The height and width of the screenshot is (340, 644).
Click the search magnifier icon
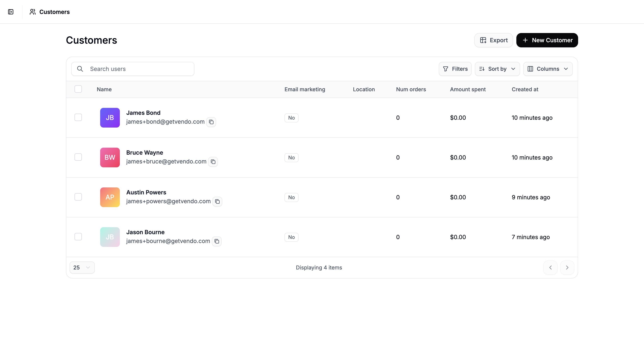pyautogui.click(x=80, y=69)
